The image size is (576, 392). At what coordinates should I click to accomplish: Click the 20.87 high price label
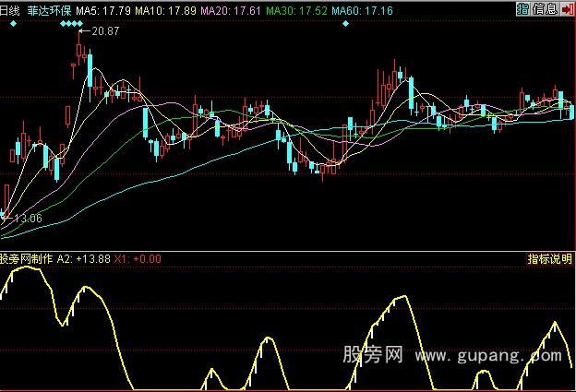click(103, 31)
